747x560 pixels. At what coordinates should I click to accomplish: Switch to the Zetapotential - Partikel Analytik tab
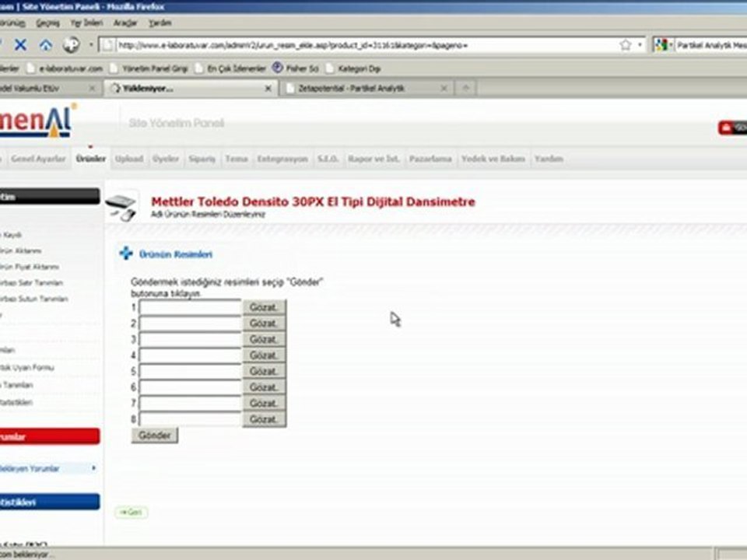coord(366,89)
